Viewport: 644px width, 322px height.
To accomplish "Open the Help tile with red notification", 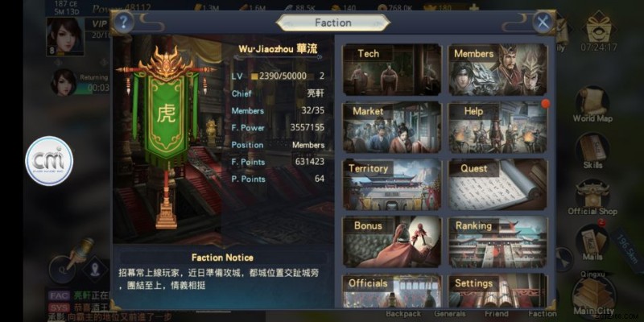I will [497, 127].
